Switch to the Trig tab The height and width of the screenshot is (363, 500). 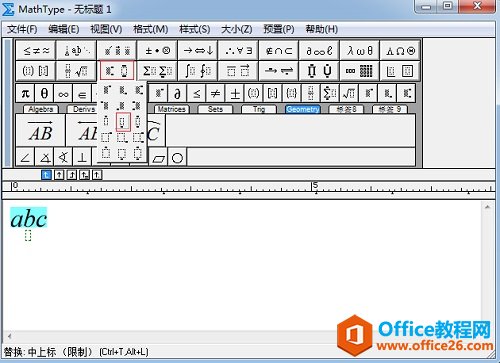tap(259, 109)
